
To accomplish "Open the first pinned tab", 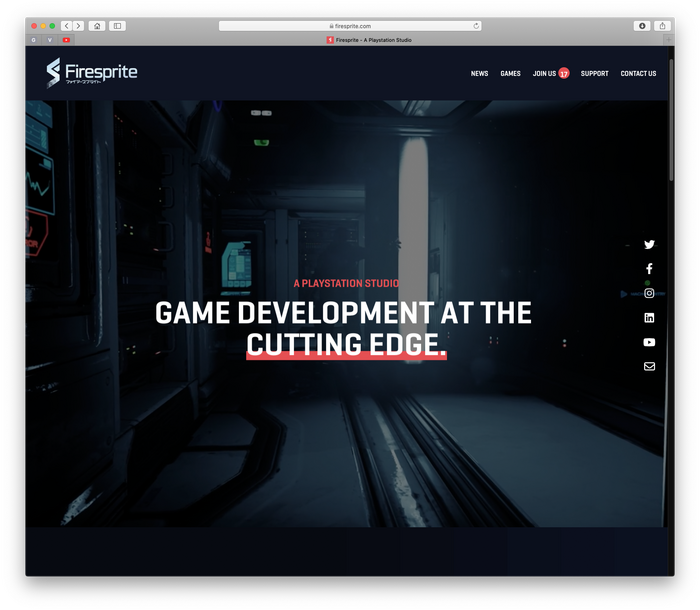I will tap(33, 40).
